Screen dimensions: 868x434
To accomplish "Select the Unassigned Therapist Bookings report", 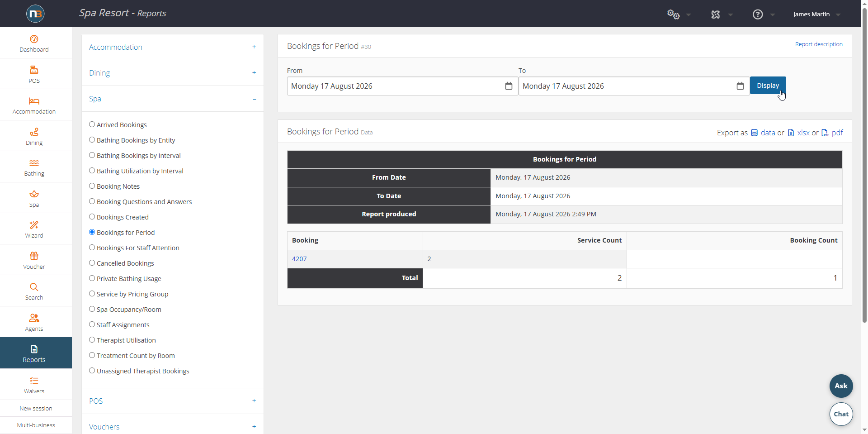I will (92, 371).
